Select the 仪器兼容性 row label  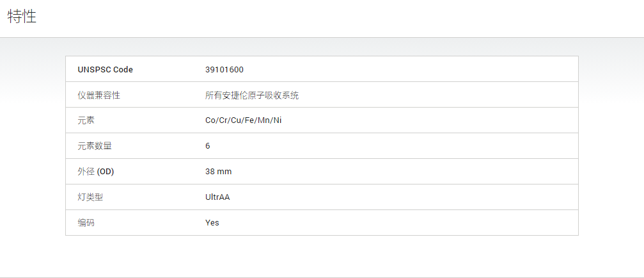(98, 95)
